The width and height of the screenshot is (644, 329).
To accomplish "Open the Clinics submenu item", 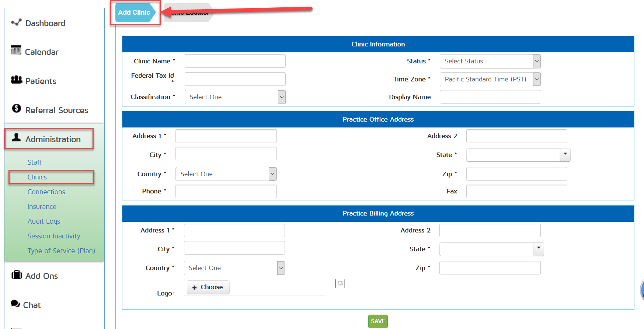I will [x=37, y=177].
